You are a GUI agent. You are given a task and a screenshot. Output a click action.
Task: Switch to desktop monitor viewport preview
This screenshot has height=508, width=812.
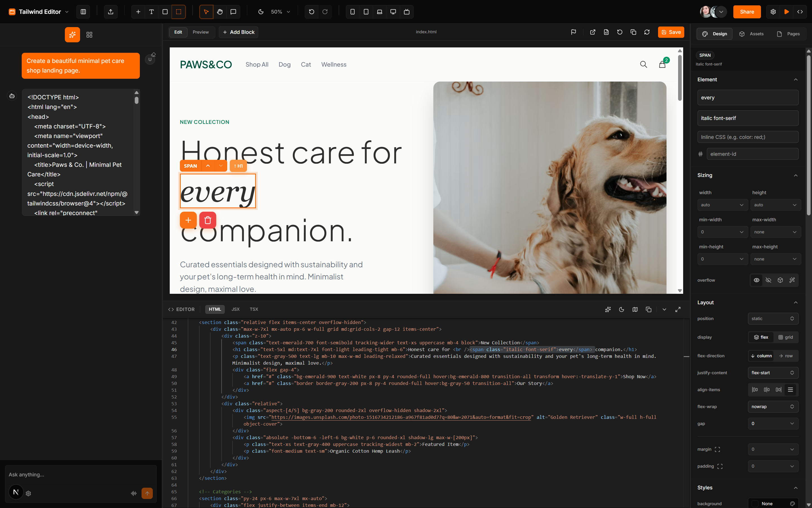(393, 12)
